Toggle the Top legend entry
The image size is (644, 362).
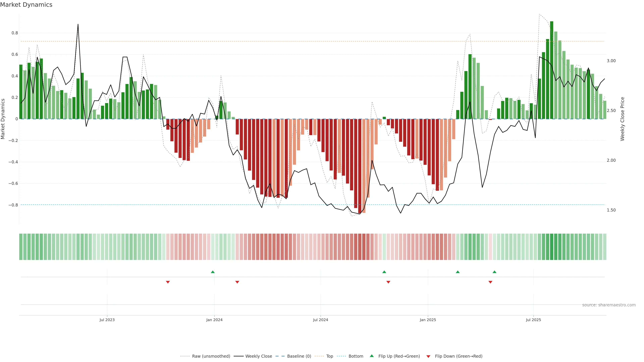coord(330,356)
